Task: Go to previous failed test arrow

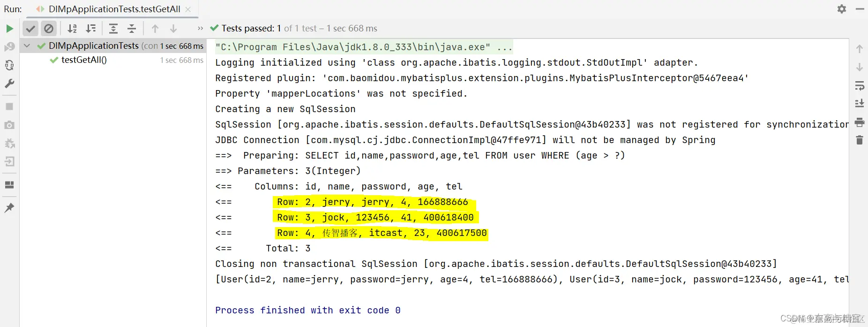Action: point(155,29)
